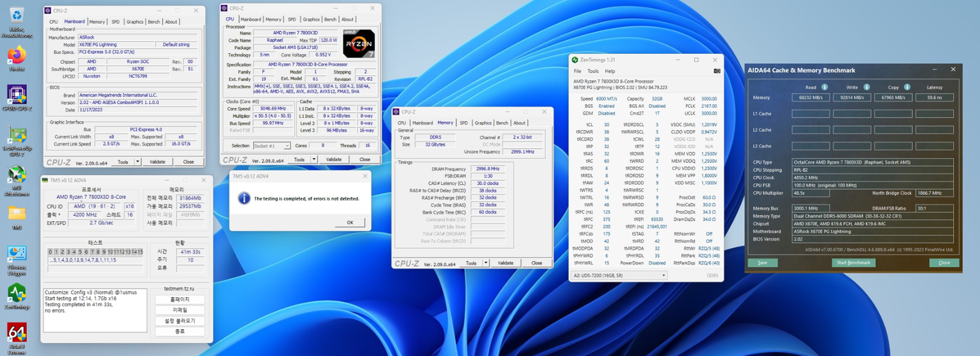Image resolution: width=980 pixels, height=356 pixels.
Task: Click the DRAM Frequency 2996.8 MHz value
Action: pyautogui.click(x=488, y=169)
